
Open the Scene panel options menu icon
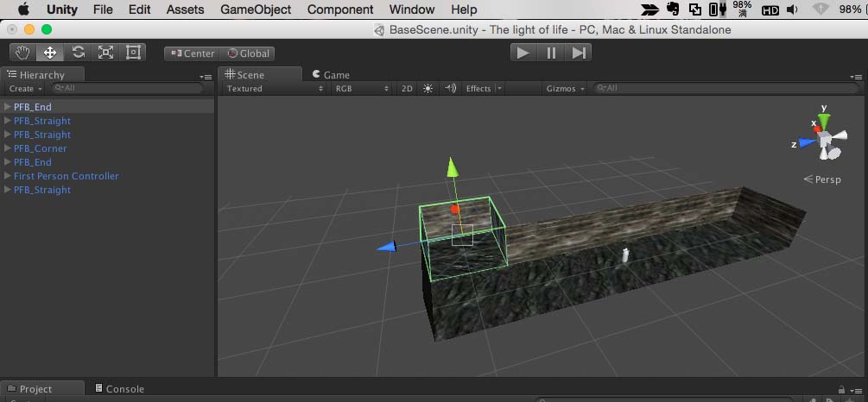click(x=856, y=77)
